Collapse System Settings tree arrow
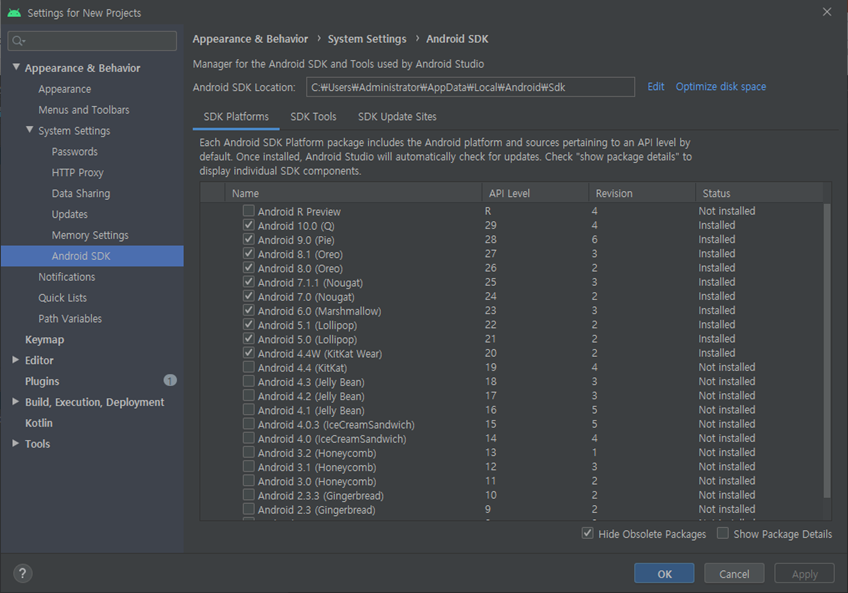The image size is (848, 593). (x=29, y=130)
